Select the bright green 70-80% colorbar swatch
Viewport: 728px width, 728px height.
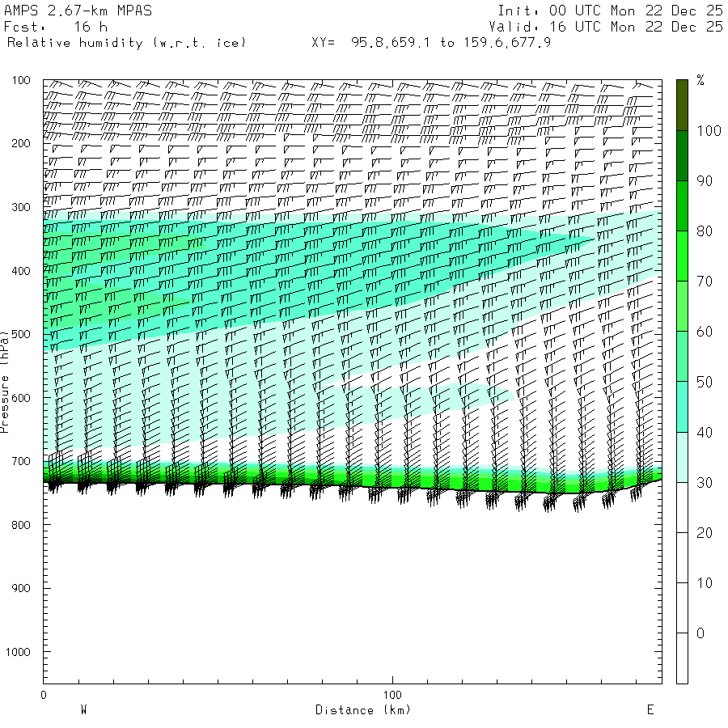[x=682, y=256]
